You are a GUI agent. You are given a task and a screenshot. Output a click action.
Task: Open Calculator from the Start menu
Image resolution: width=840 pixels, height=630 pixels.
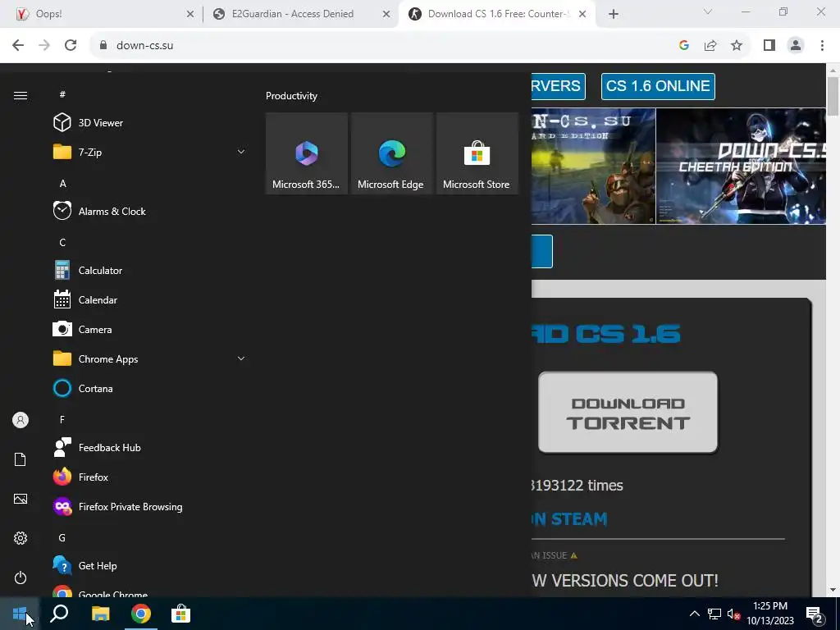tap(150, 271)
